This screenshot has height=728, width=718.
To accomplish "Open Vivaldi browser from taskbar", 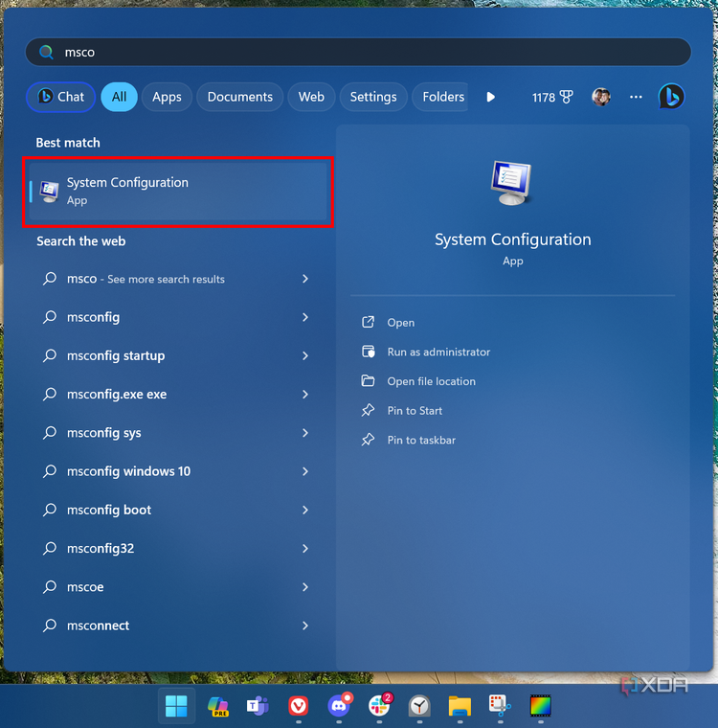I will click(298, 706).
